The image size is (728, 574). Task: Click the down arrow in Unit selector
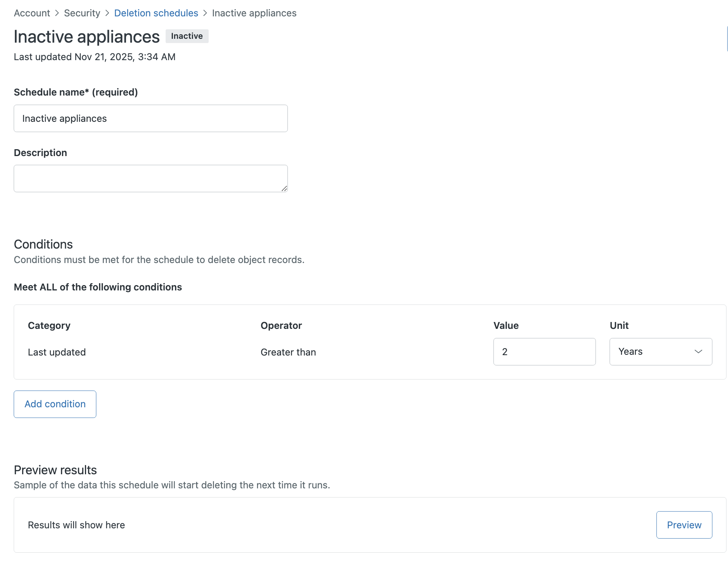tap(698, 352)
